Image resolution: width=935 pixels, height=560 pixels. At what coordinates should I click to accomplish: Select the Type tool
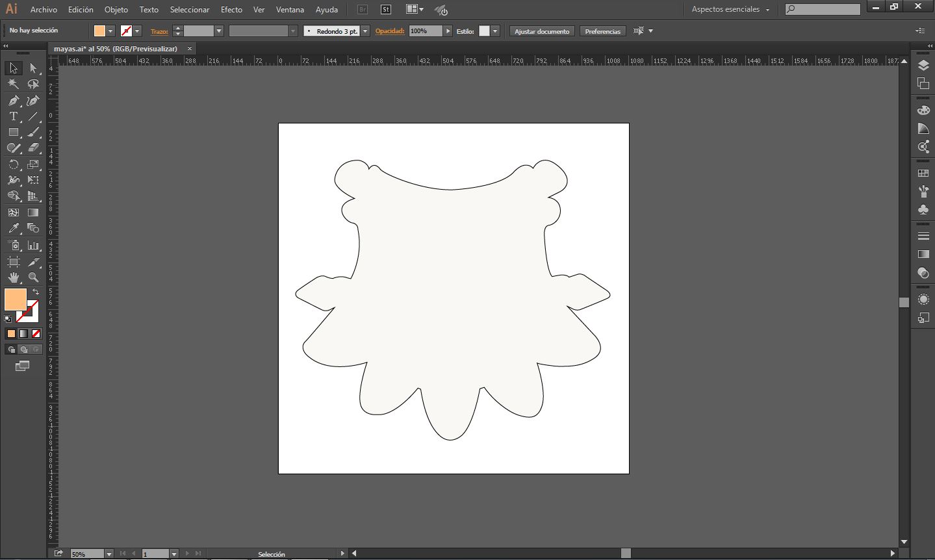pyautogui.click(x=13, y=116)
